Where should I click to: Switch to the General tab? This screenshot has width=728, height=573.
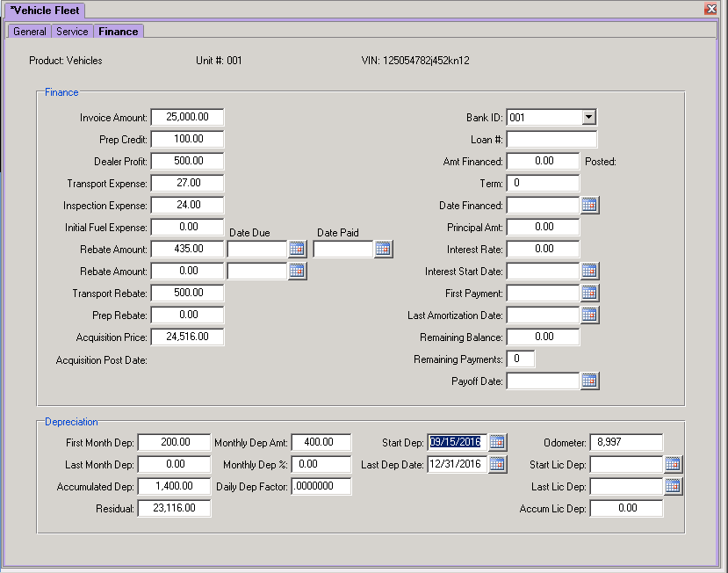coord(30,32)
